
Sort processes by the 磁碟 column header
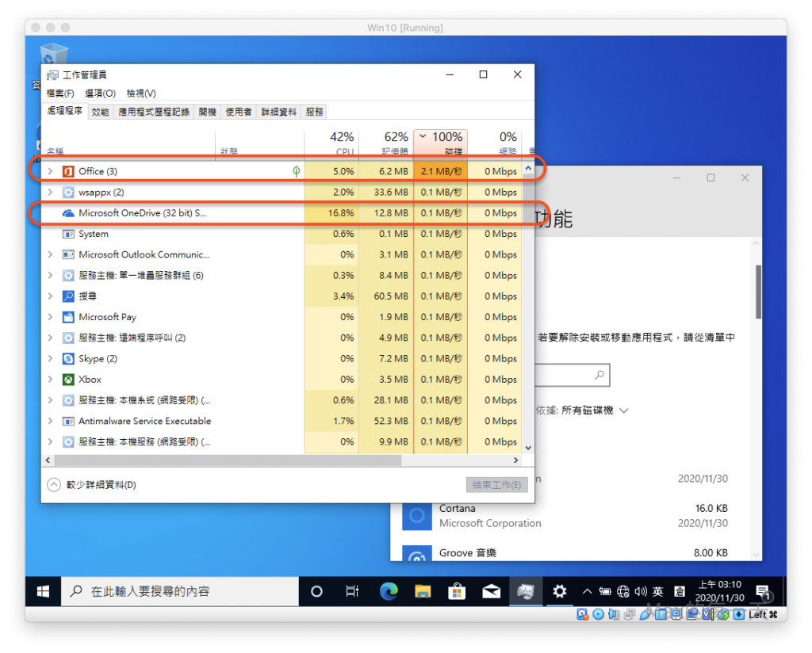(x=440, y=143)
